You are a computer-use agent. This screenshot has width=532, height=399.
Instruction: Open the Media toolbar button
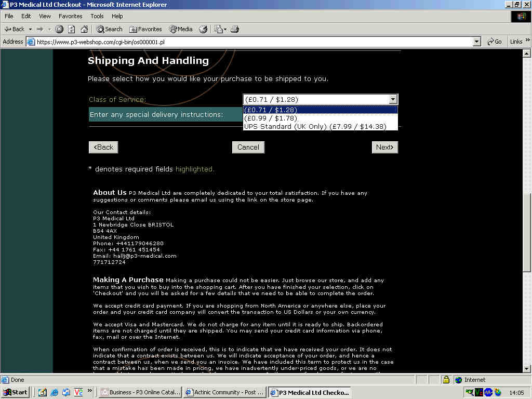(181, 29)
